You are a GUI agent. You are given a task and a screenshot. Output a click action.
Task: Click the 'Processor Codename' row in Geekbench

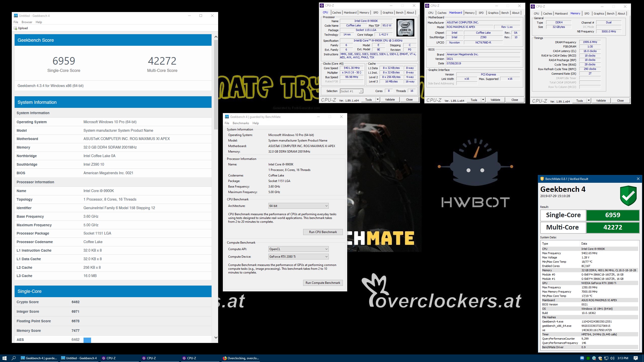coord(113,242)
